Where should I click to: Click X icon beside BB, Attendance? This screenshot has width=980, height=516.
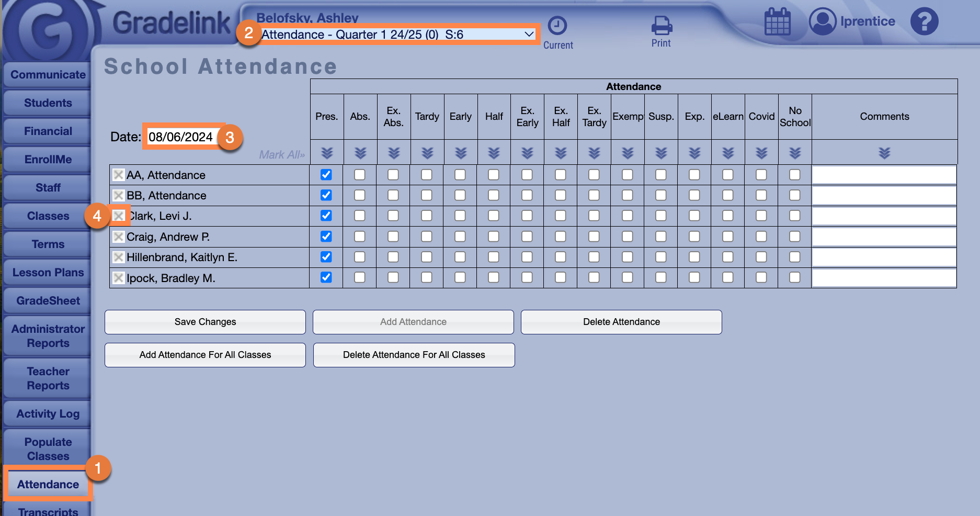click(119, 195)
